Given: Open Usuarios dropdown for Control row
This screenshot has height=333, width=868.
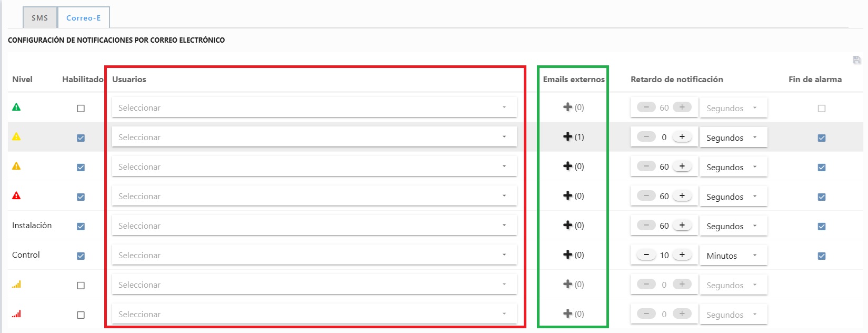Looking at the screenshot, I should pyautogui.click(x=314, y=255).
